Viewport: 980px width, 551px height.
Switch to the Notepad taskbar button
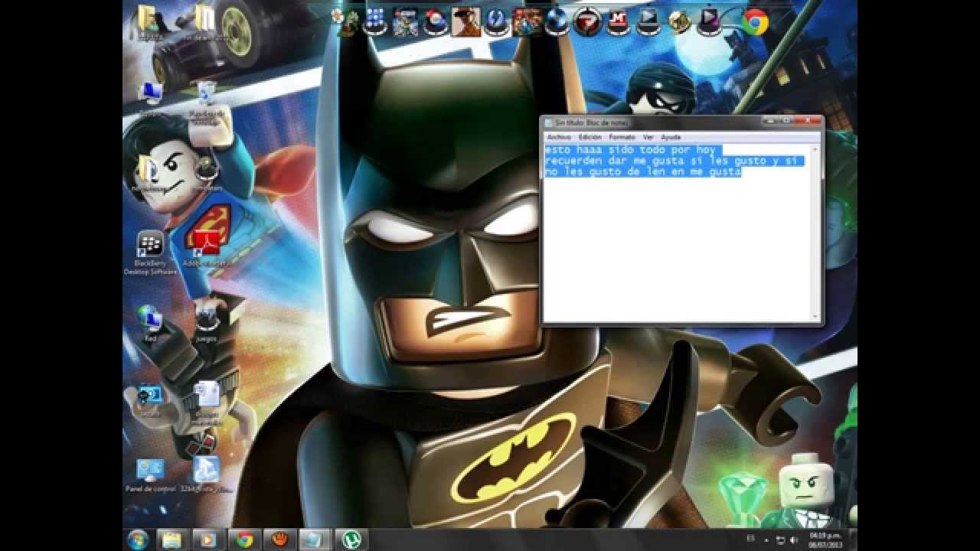(315, 540)
